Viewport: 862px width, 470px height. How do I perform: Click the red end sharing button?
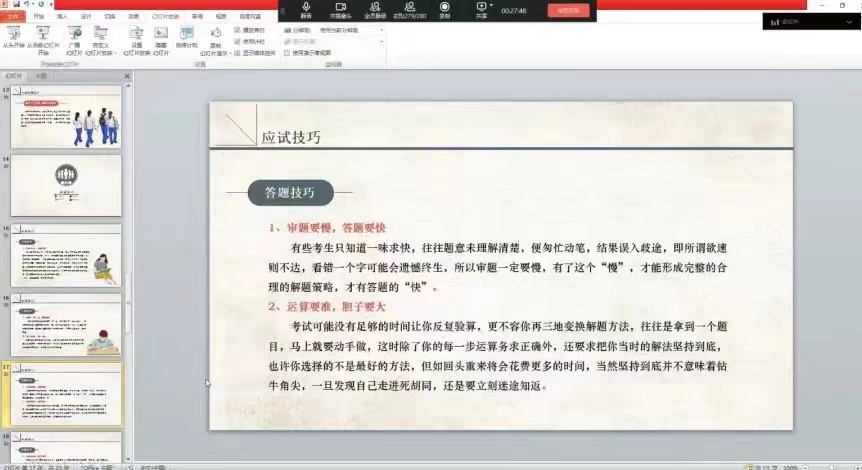[x=568, y=10]
